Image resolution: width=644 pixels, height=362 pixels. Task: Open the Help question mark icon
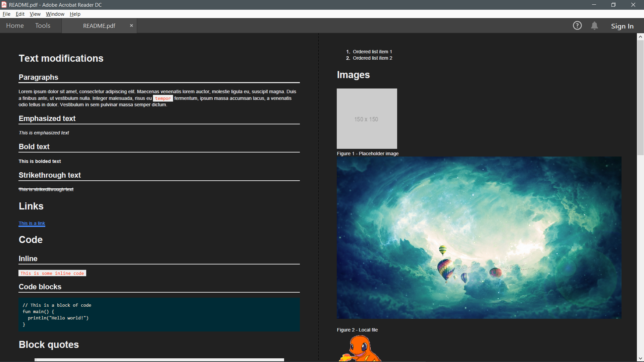point(577,25)
